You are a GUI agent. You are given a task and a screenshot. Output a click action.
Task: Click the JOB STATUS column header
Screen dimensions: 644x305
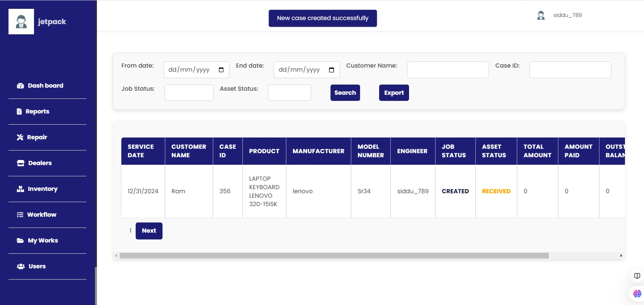(x=455, y=151)
